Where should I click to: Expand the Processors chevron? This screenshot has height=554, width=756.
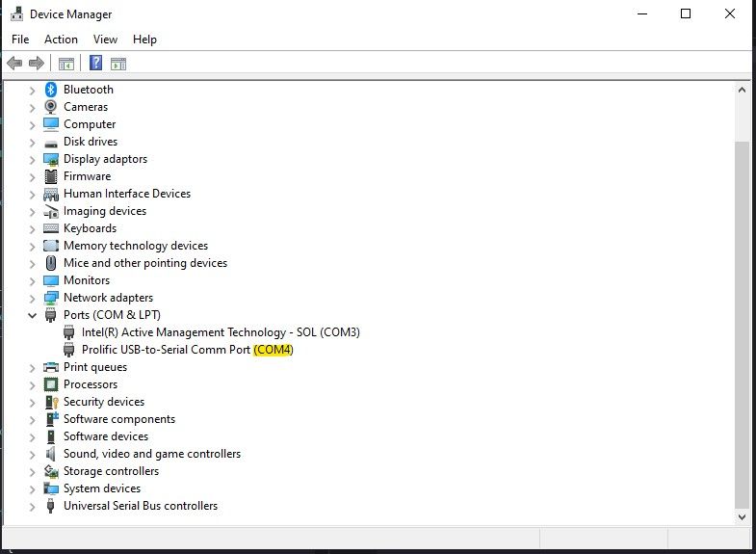pyautogui.click(x=32, y=385)
